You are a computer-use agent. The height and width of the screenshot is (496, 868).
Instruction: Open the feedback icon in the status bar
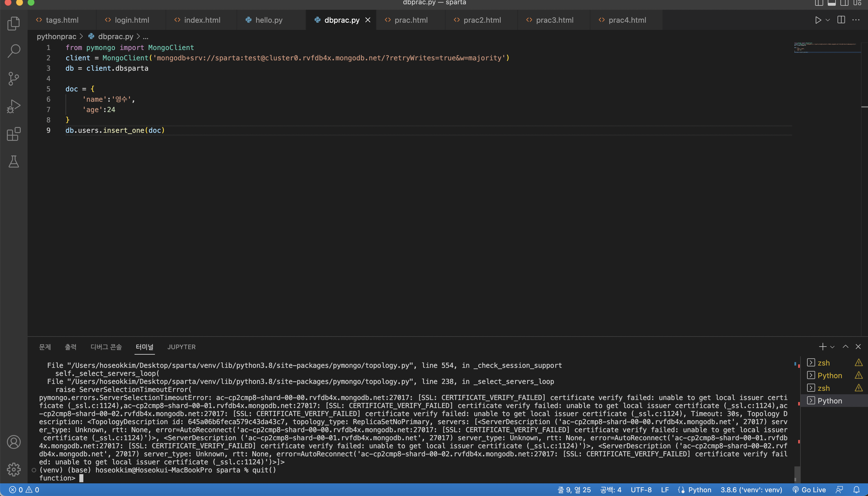point(839,490)
